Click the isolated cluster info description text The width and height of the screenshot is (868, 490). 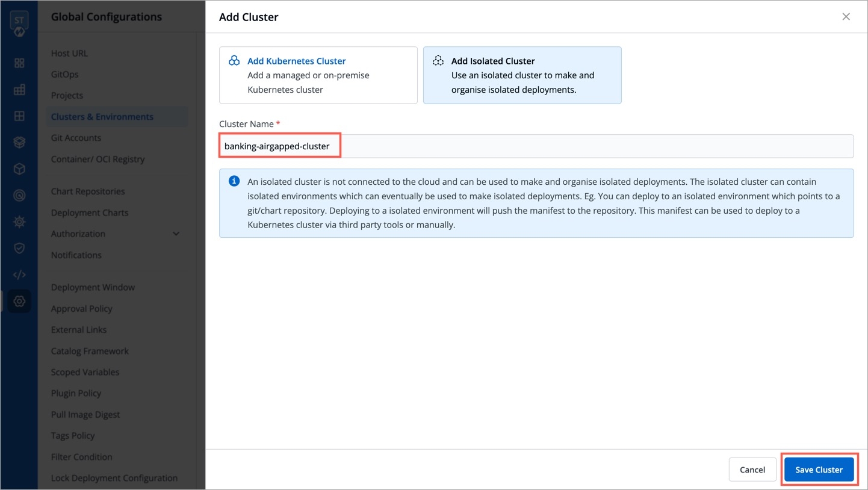(544, 203)
